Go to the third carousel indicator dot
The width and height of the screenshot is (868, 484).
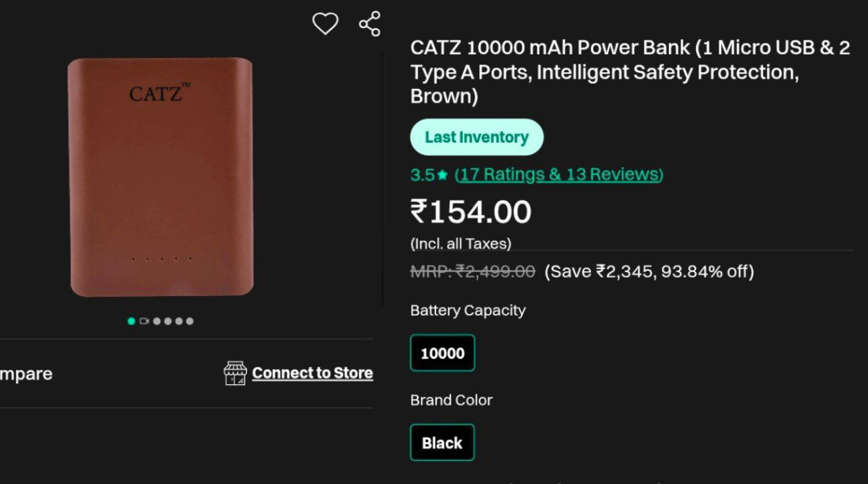coord(157,321)
